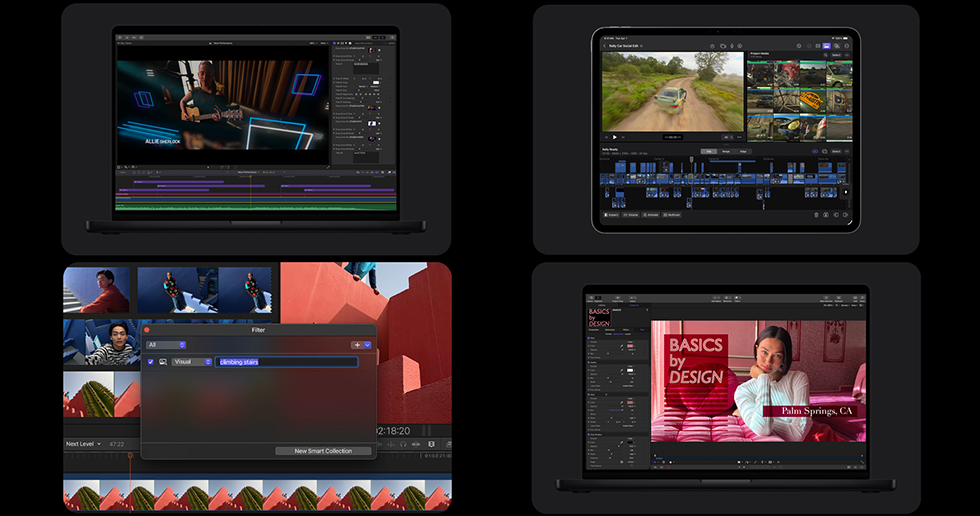Click the trash icon in iPad toolbar
This screenshot has width=980, height=516.
click(816, 214)
